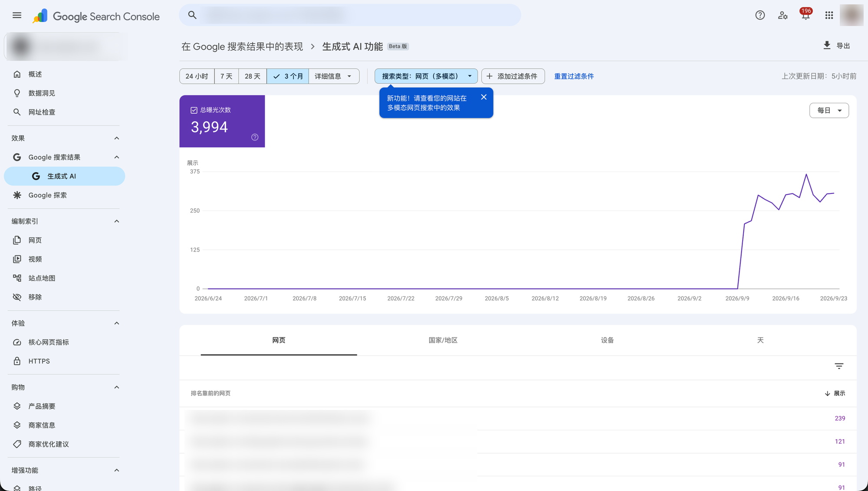The width and height of the screenshot is (868, 491).
Task: Open 详细信息 date range dropdown
Action: tap(334, 76)
